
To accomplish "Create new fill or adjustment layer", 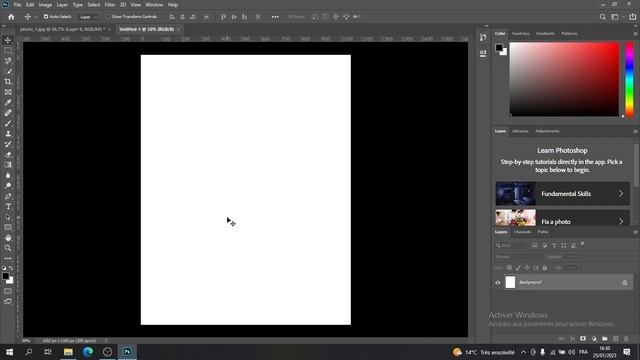I will (x=594, y=339).
